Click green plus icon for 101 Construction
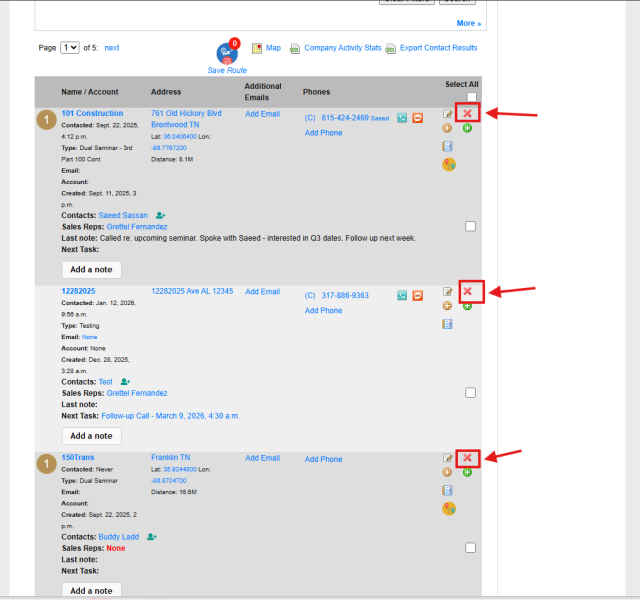Screen dimensions: 640x600 pos(467,129)
